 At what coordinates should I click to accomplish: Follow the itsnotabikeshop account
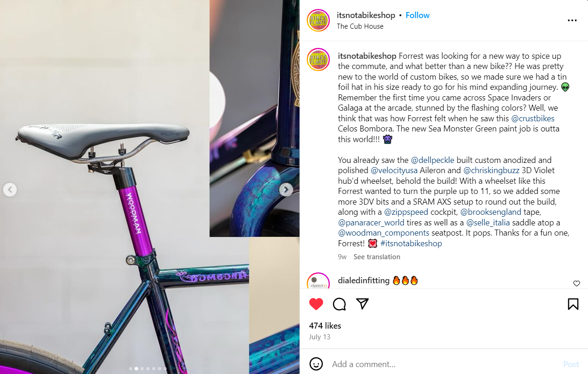tap(417, 15)
